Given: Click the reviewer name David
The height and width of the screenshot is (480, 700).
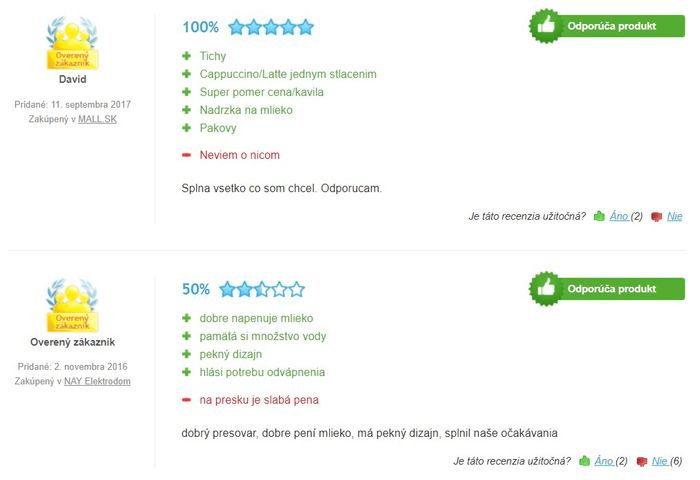Looking at the screenshot, I should coord(72,79).
